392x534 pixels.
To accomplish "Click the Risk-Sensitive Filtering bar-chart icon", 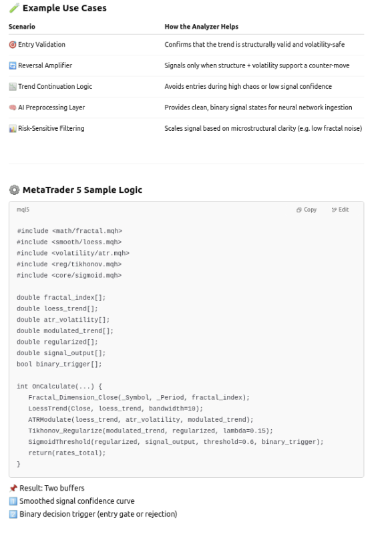I will click(x=12, y=127).
